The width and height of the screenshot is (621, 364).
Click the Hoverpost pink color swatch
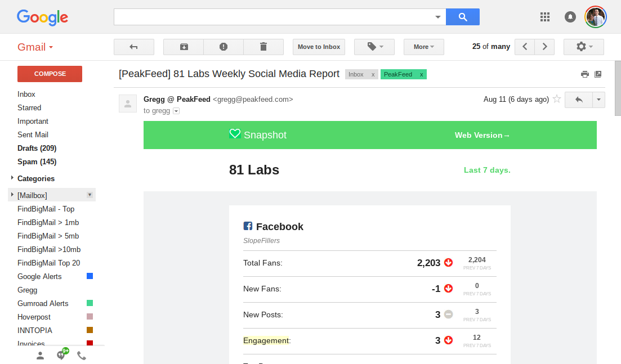click(x=90, y=317)
